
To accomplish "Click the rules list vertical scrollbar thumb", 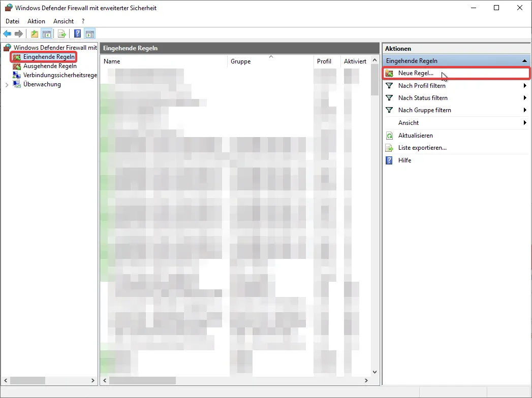I will pos(374,80).
